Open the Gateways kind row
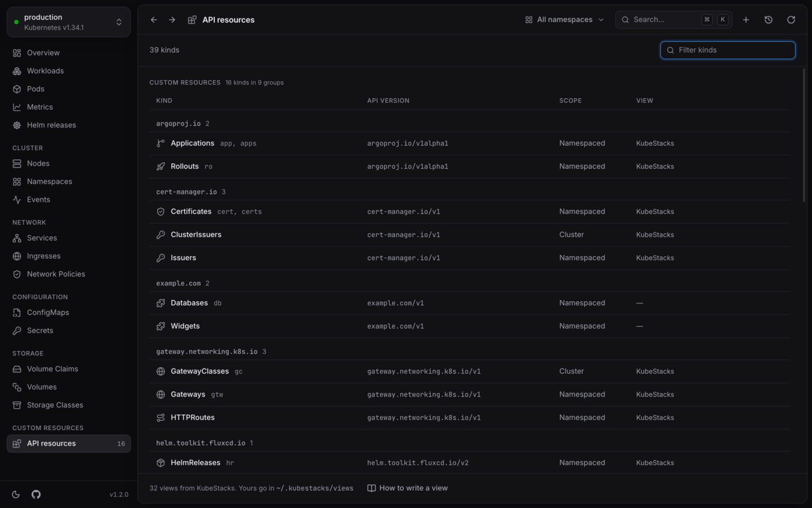The height and width of the screenshot is (508, 812). [469, 395]
